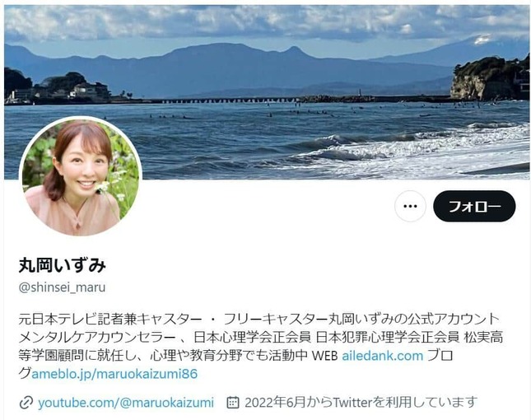531x420 pixels.
Task: Click the bio text starting 元日本テレビ記者
Action: pyautogui.click(x=259, y=319)
